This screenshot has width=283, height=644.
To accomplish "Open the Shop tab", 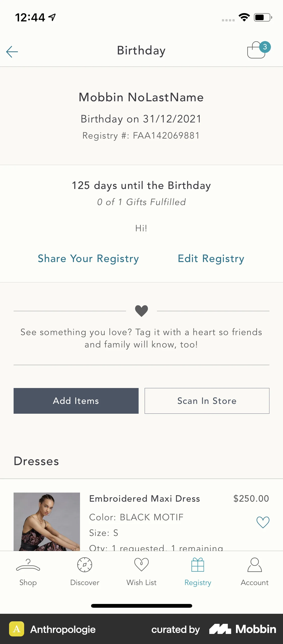I will (28, 572).
